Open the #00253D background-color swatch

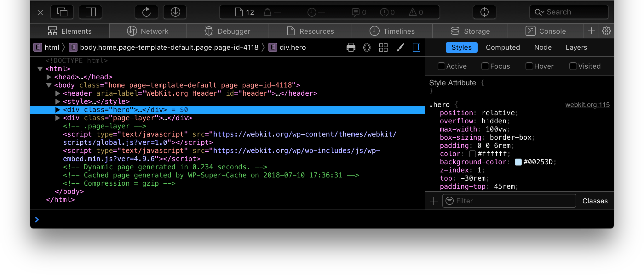tap(518, 162)
